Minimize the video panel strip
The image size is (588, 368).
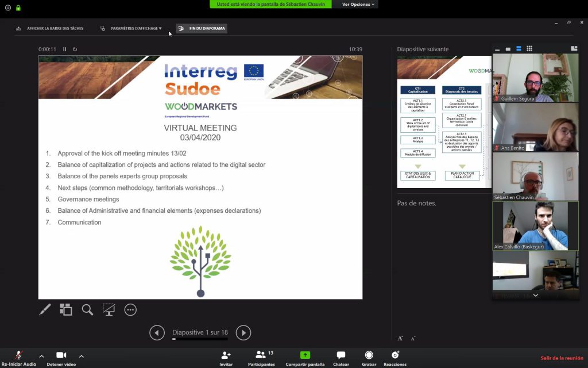[497, 49]
